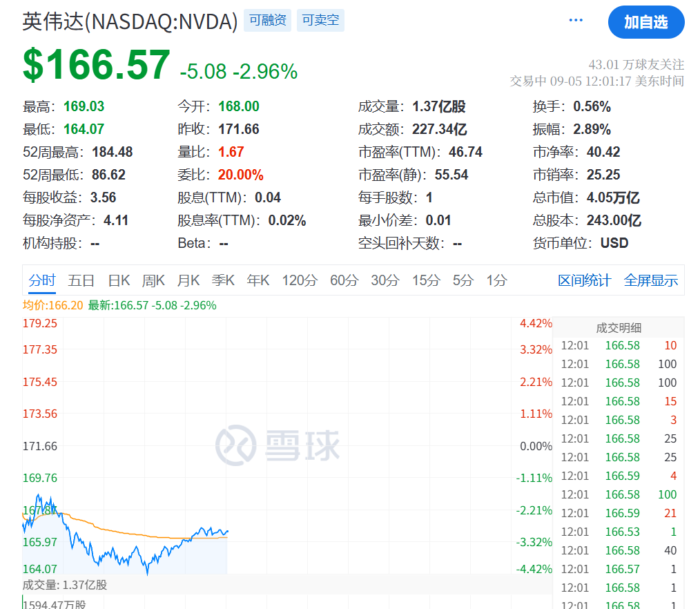This screenshot has width=700, height=609.
Task: Open the 季K chart tab
Action: [x=223, y=280]
